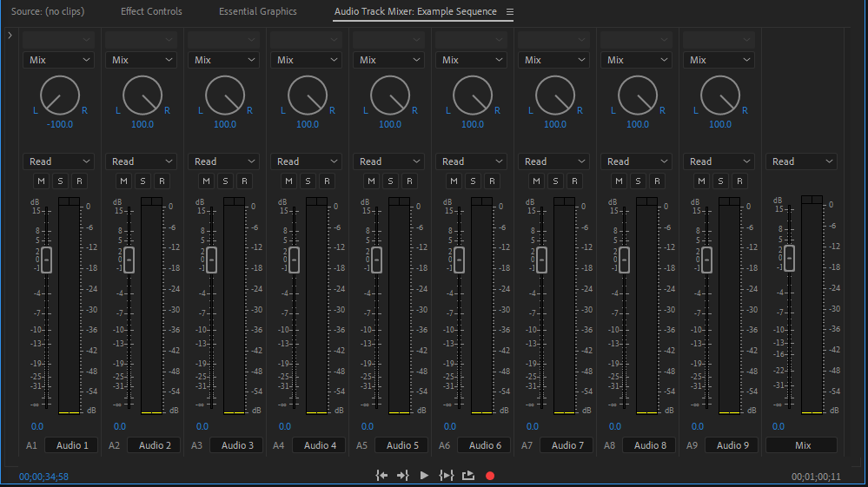Image resolution: width=868 pixels, height=487 pixels.
Task: Solo the Audio 1 track
Action: pyautogui.click(x=60, y=181)
